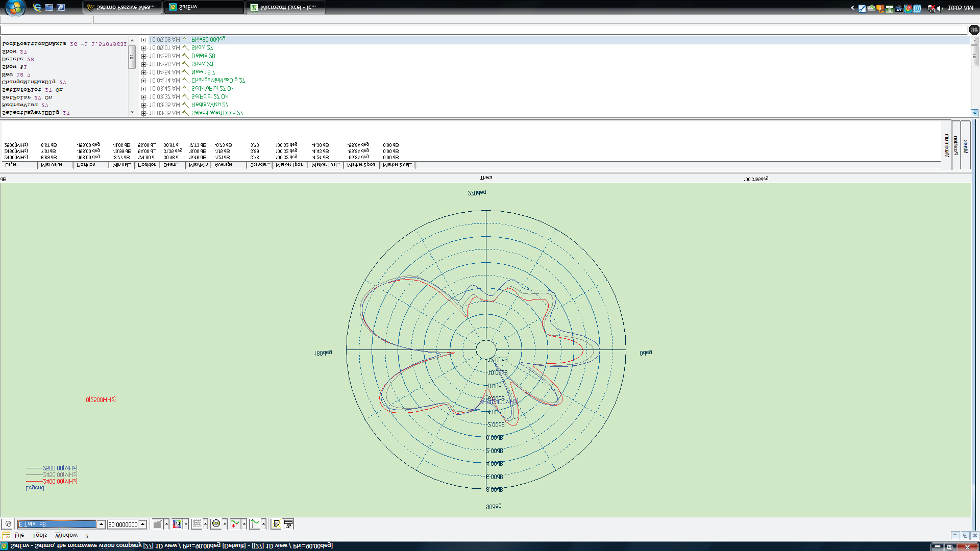
Task: Click the gray layer box toolbar icon
Action: tap(158, 524)
